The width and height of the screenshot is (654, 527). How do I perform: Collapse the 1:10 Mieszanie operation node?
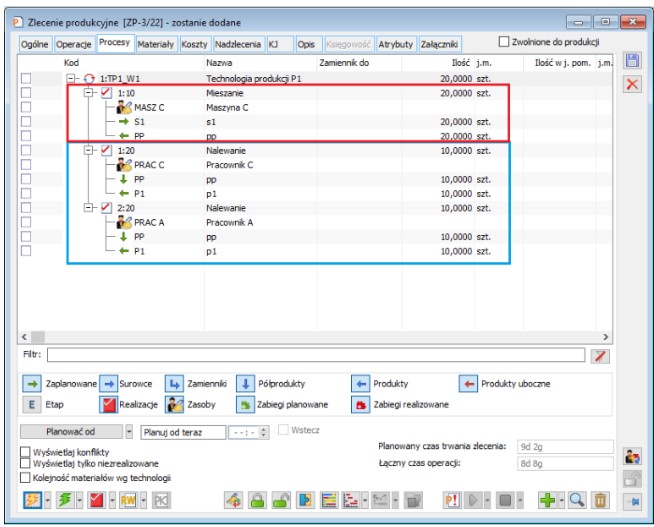88,93
